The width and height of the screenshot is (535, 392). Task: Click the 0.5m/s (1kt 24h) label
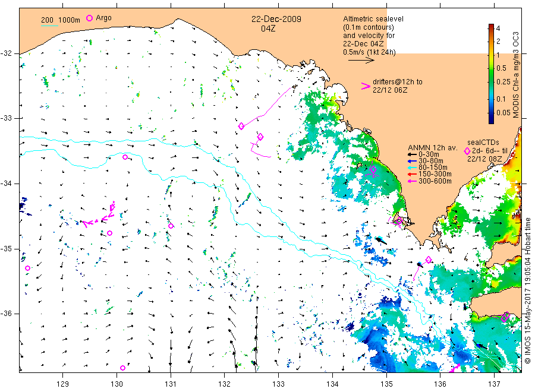[370, 52]
